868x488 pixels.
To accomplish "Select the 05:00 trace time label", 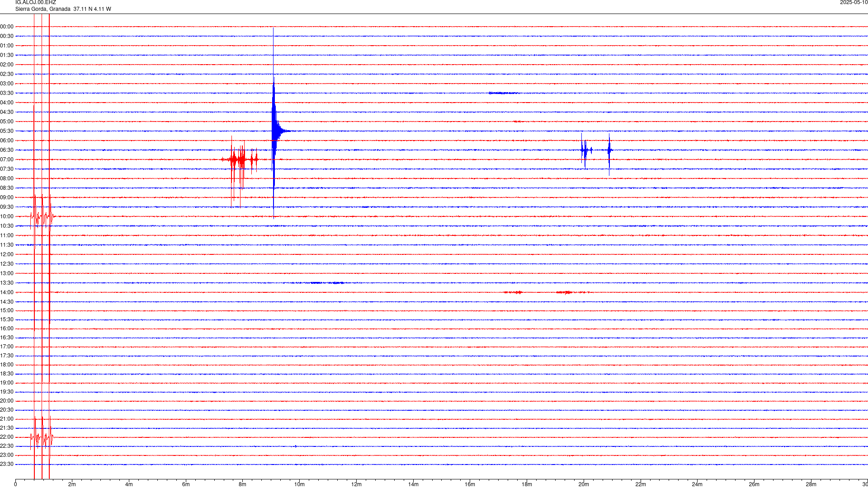I will (x=7, y=122).
